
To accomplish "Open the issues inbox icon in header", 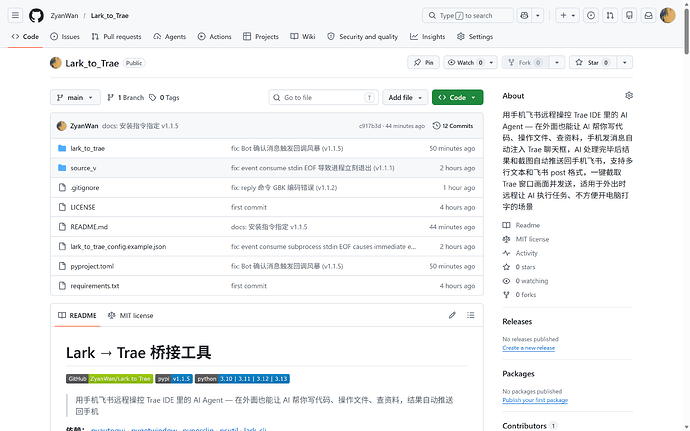I will pos(591,15).
